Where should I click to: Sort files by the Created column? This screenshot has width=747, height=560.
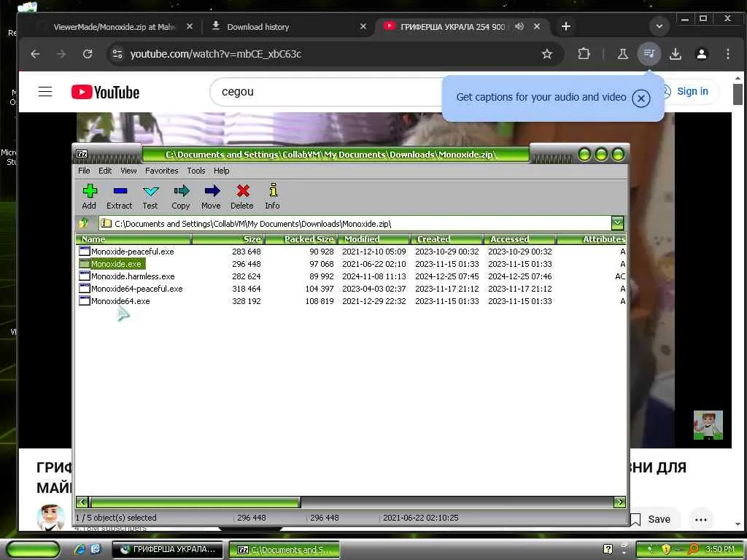click(x=447, y=239)
